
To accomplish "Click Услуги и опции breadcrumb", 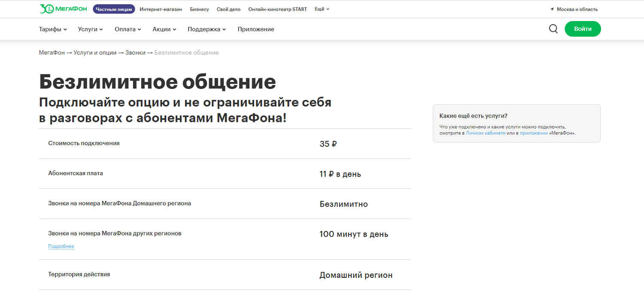I will (95, 53).
